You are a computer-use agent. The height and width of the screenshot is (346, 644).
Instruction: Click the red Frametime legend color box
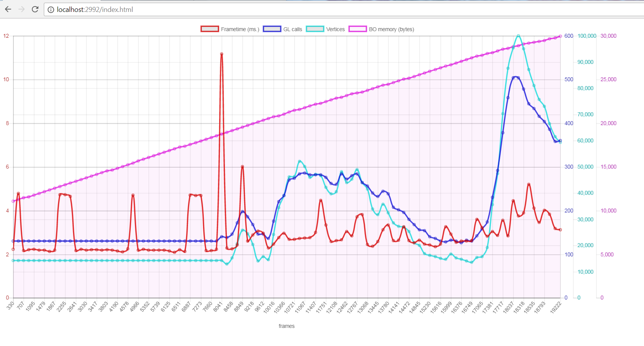(x=210, y=29)
